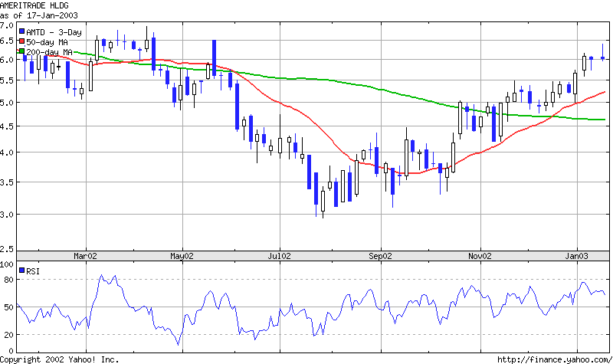
Task: Click the 4.0 price axis label
Action: (7, 152)
